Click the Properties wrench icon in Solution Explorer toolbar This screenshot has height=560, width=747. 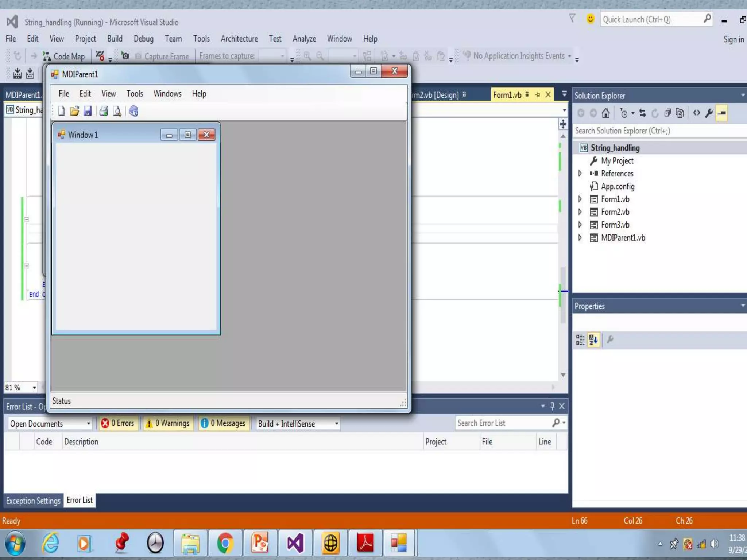pos(709,113)
